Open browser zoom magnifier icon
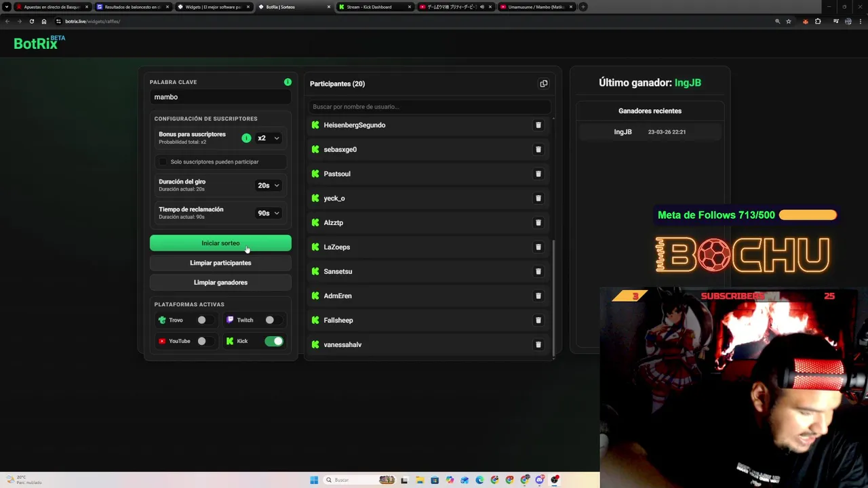868x488 pixels. [778, 21]
